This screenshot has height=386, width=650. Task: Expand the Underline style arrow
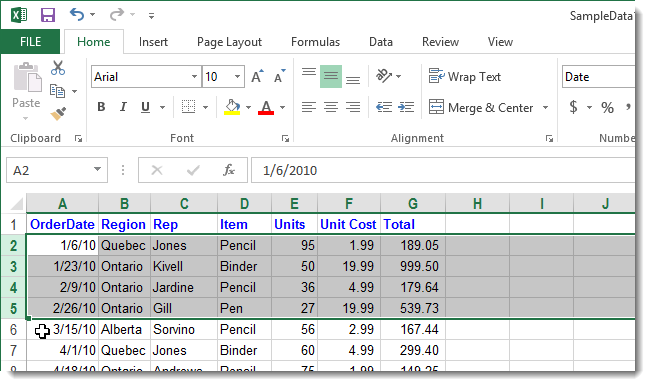(x=162, y=108)
